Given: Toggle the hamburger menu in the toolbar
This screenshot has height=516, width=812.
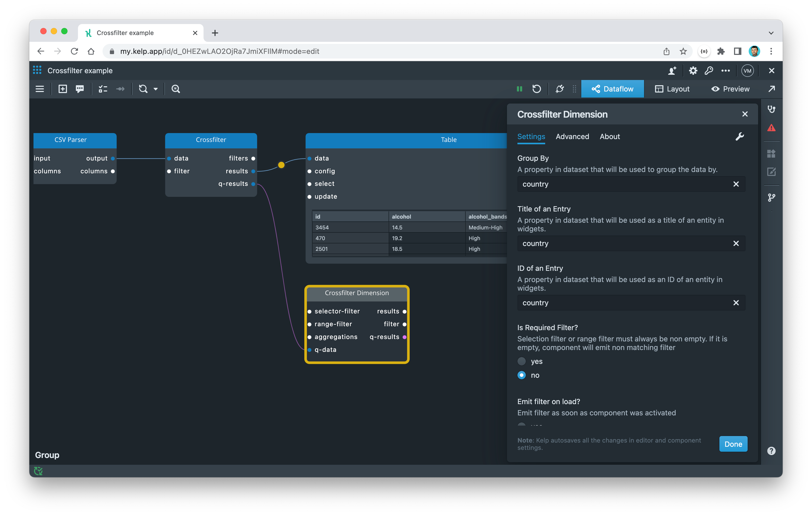Looking at the screenshot, I should coord(40,89).
